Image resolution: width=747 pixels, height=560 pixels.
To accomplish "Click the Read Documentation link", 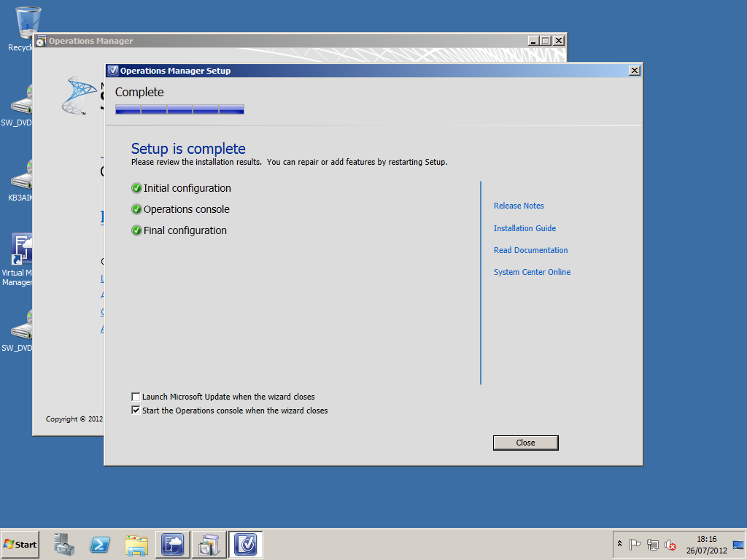I will coord(531,251).
